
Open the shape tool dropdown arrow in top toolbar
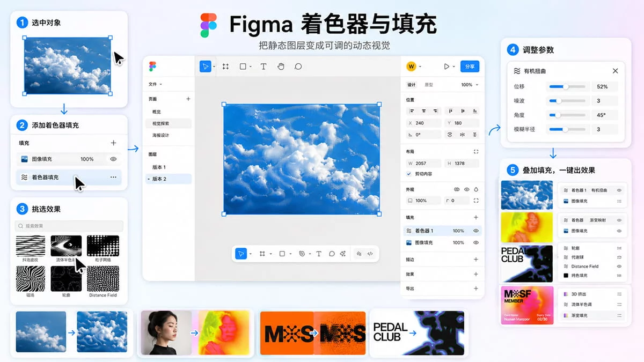pos(250,67)
